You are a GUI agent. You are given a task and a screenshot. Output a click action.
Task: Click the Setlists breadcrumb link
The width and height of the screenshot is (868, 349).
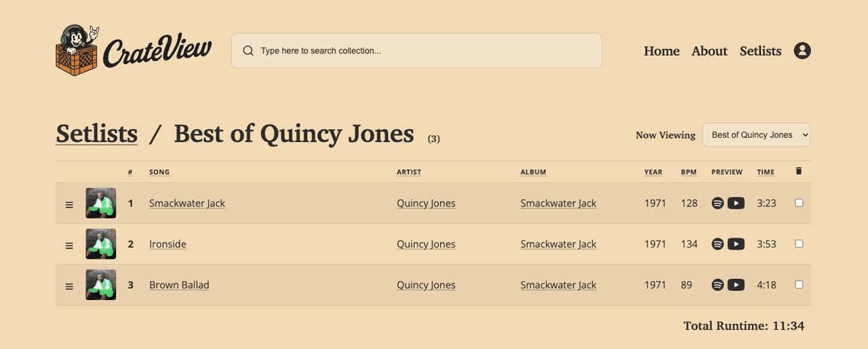click(96, 133)
